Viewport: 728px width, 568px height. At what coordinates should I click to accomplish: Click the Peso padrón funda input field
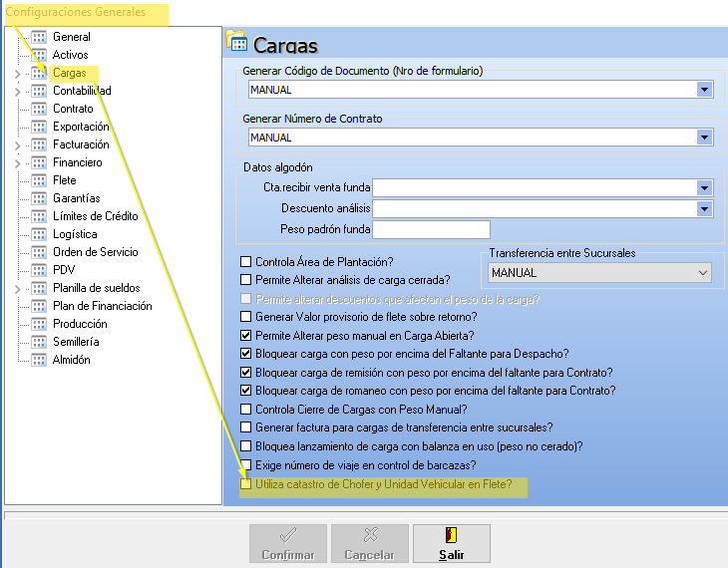431,229
